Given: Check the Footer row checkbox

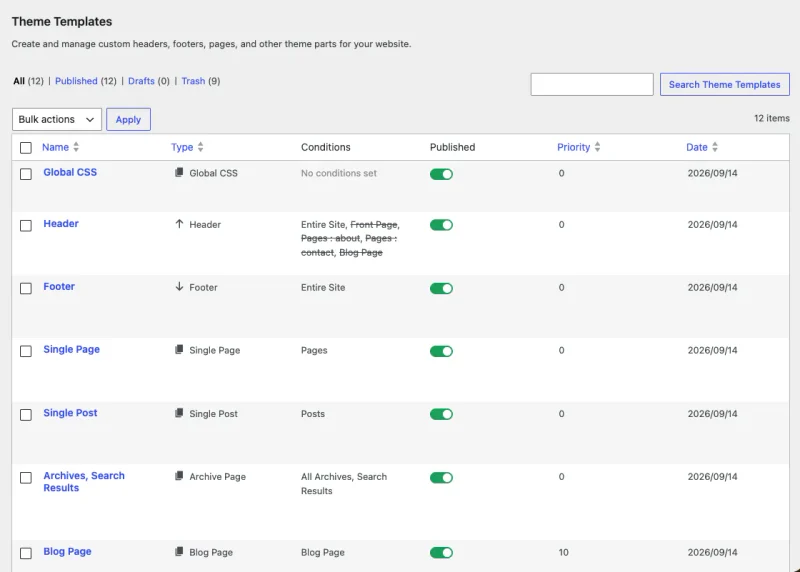Looking at the screenshot, I should click(x=26, y=288).
